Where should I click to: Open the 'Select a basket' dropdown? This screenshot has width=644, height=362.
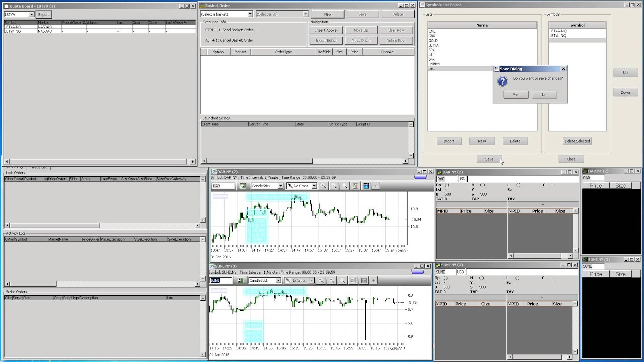pos(250,14)
